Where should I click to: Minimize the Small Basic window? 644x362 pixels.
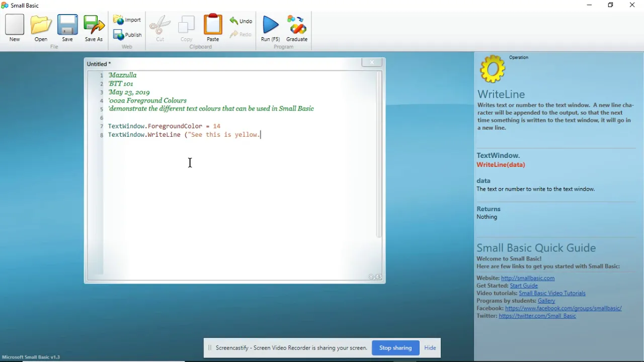[x=589, y=5]
